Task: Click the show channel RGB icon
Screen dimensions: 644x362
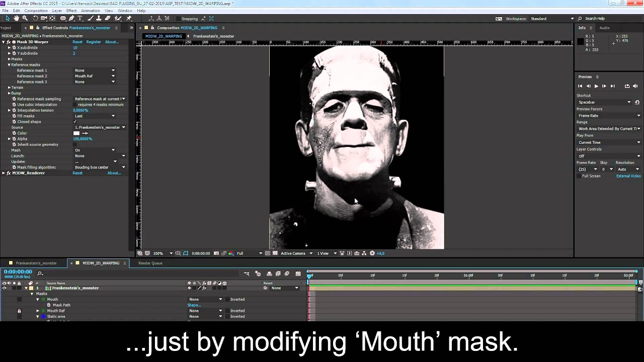Action: pyautogui.click(x=231, y=253)
